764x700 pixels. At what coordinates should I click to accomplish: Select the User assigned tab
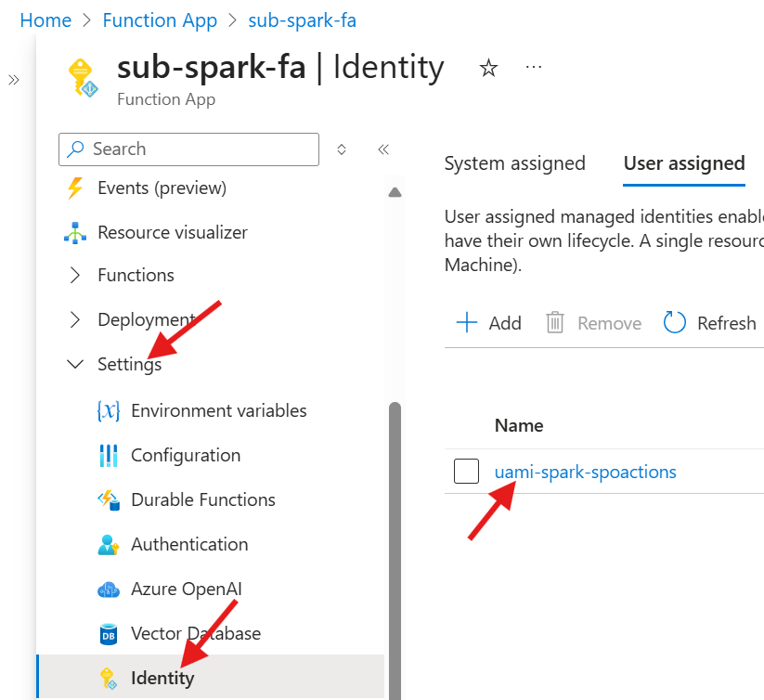pos(684,163)
